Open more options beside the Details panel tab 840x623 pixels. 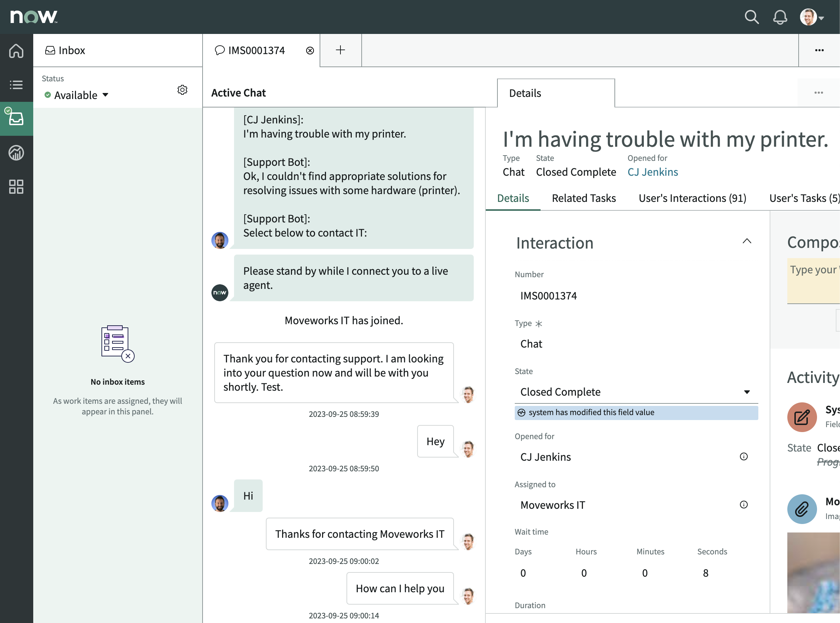coord(818,93)
